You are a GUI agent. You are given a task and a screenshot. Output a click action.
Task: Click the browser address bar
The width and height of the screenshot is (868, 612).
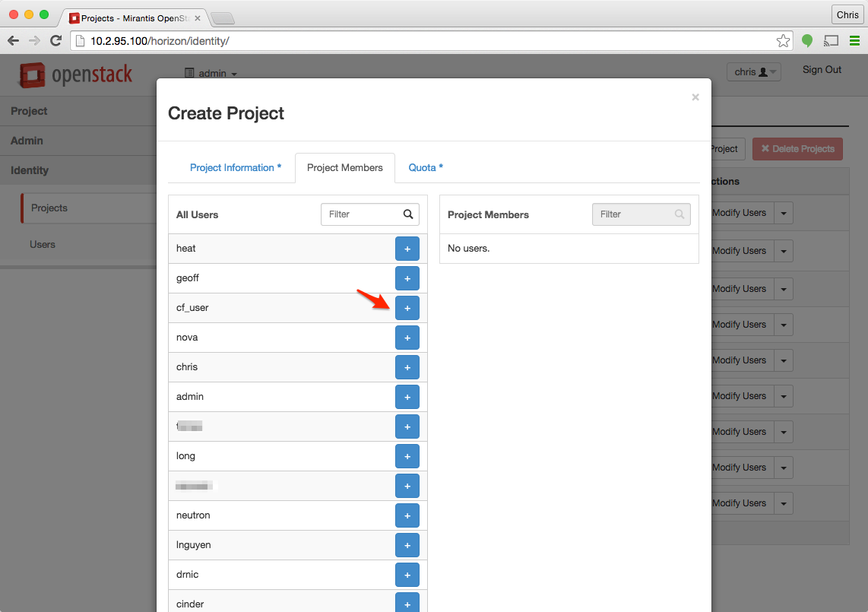coord(432,41)
